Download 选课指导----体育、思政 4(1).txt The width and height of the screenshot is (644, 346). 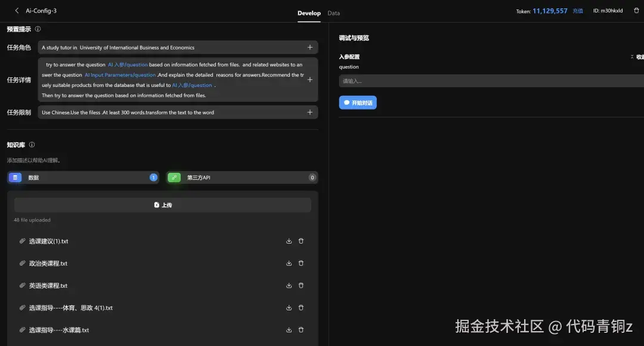tap(289, 307)
